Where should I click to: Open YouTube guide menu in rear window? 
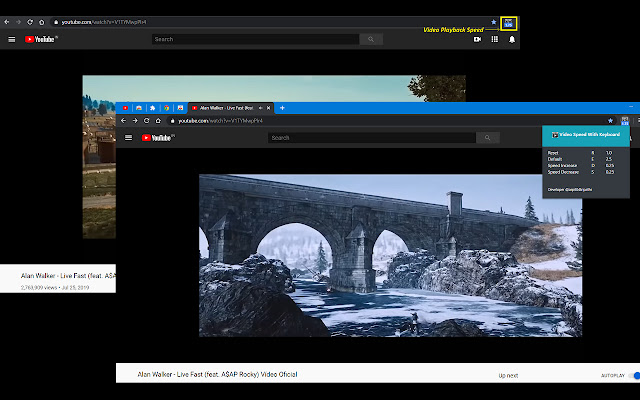[x=12, y=40]
